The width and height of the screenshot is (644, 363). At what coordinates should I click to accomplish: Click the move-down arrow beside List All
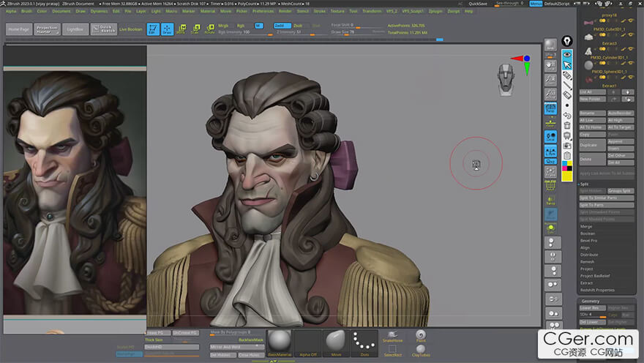click(628, 92)
